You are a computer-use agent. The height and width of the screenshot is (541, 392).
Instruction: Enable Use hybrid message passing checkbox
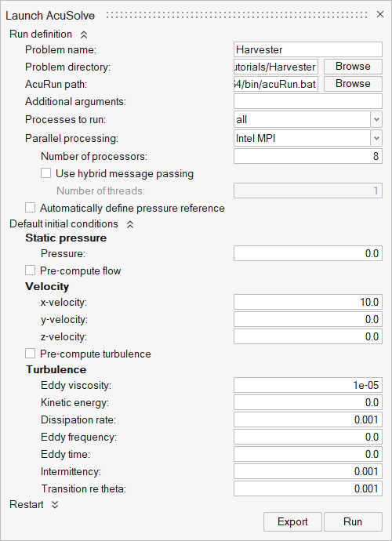[x=46, y=173]
